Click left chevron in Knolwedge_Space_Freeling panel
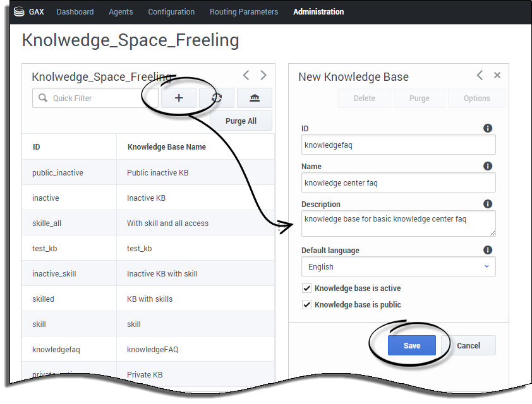Viewport: 532px width, 404px height. (x=246, y=75)
